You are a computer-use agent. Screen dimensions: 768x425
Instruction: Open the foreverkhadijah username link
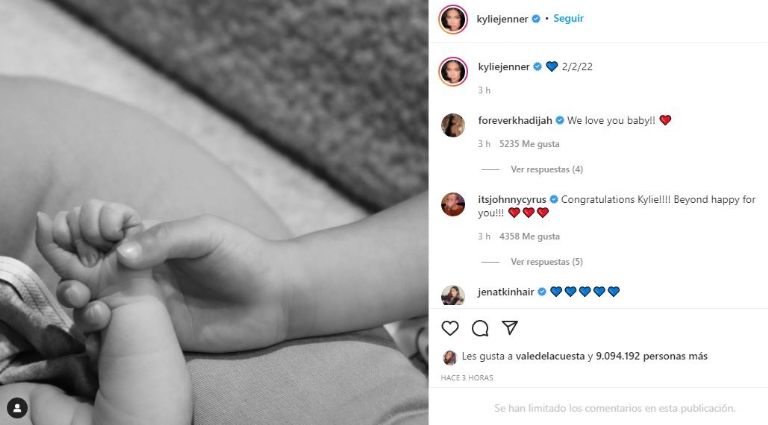[515, 120]
